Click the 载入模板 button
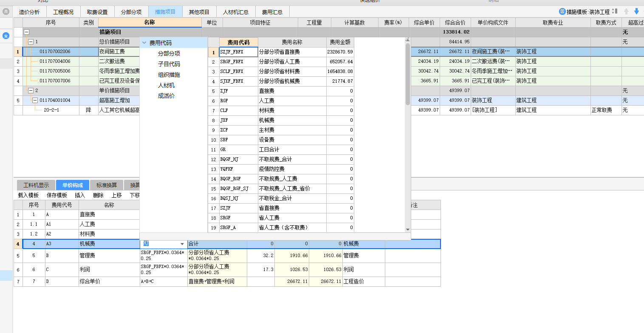644x333 pixels. (28, 195)
